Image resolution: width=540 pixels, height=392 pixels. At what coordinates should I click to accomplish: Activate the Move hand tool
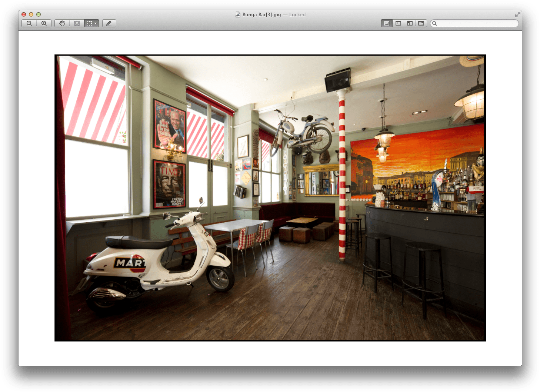pos(62,23)
